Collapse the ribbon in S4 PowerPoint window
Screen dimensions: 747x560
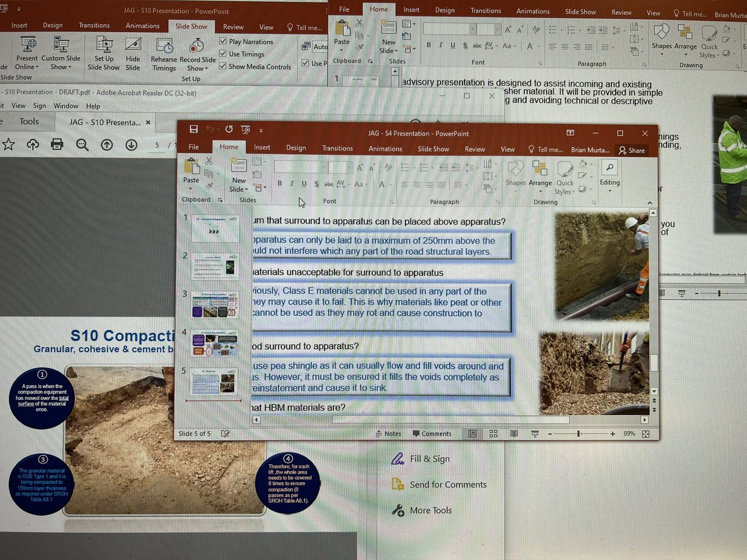[x=651, y=202]
